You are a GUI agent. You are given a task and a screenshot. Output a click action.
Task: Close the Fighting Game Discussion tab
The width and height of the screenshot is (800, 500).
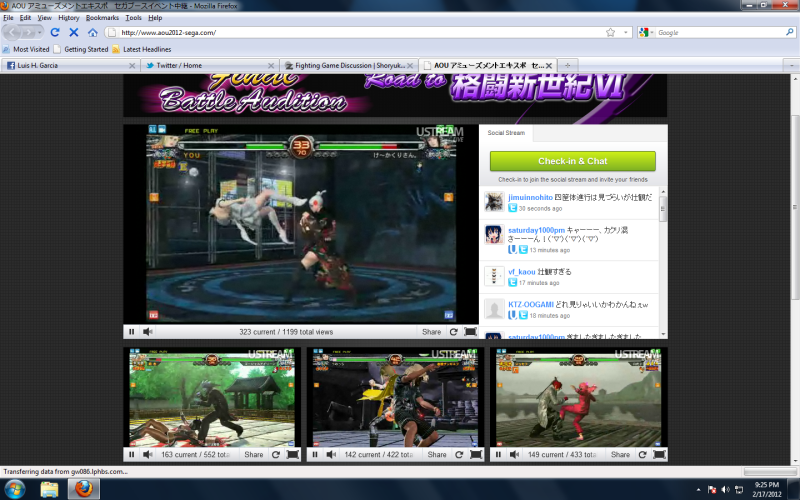click(x=410, y=66)
